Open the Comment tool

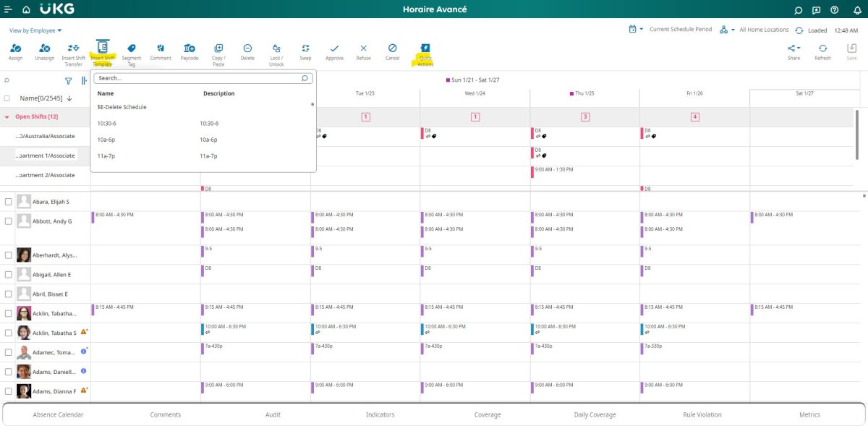161,52
